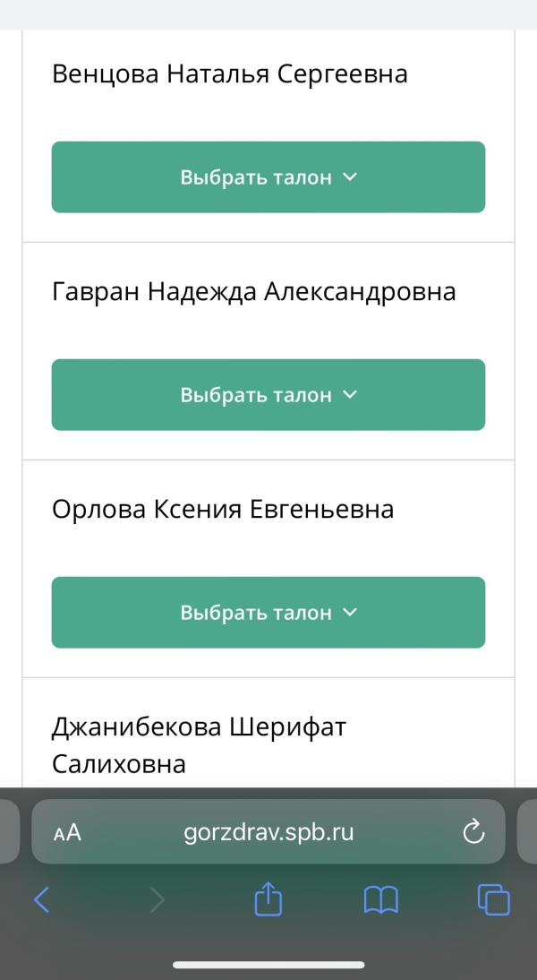Select doctor name Орлова Ксения Евгеньевна
Viewport: 537px width, 980px height.
[x=223, y=510]
